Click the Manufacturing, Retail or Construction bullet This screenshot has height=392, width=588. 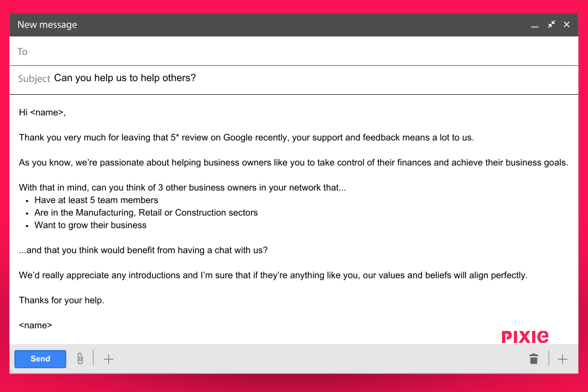pos(146,213)
